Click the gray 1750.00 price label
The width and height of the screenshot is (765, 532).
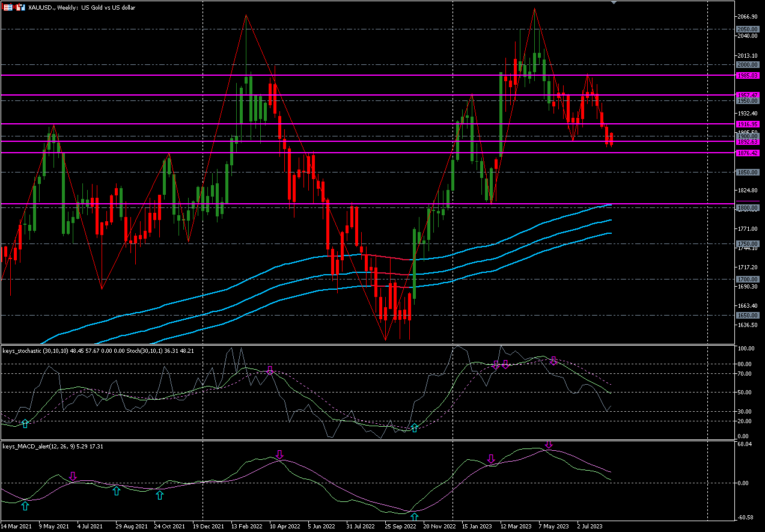[x=748, y=244]
